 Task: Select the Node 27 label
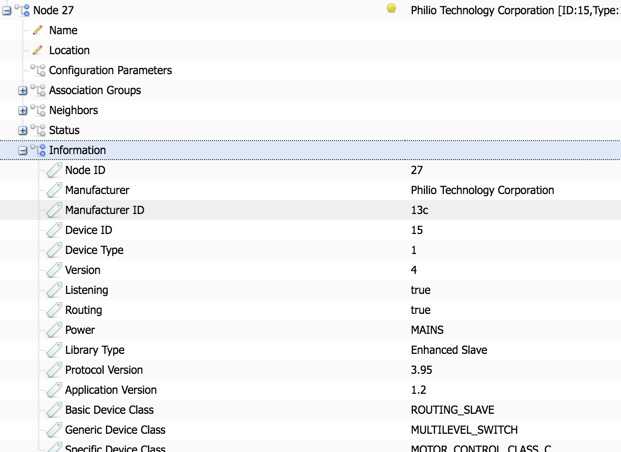click(53, 10)
